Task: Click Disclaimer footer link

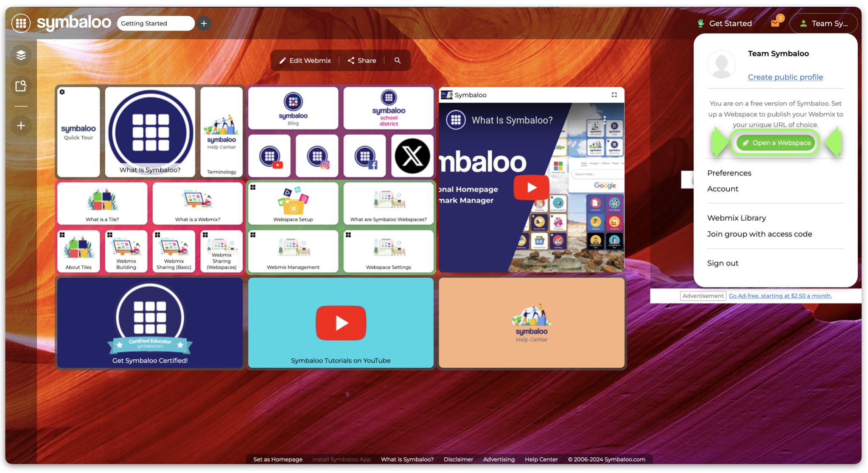Action: (x=458, y=459)
